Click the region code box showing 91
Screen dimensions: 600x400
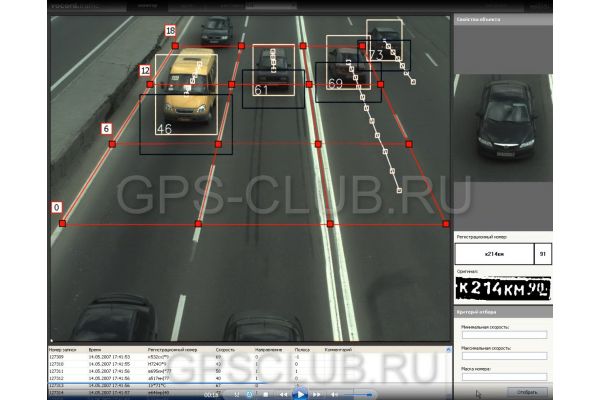(x=543, y=254)
